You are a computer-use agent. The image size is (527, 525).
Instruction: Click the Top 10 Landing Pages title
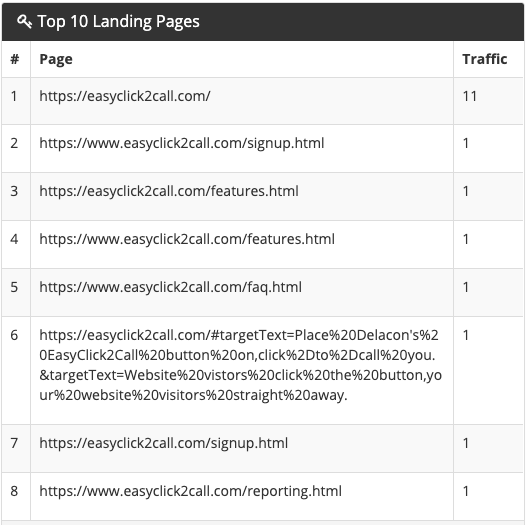(118, 22)
